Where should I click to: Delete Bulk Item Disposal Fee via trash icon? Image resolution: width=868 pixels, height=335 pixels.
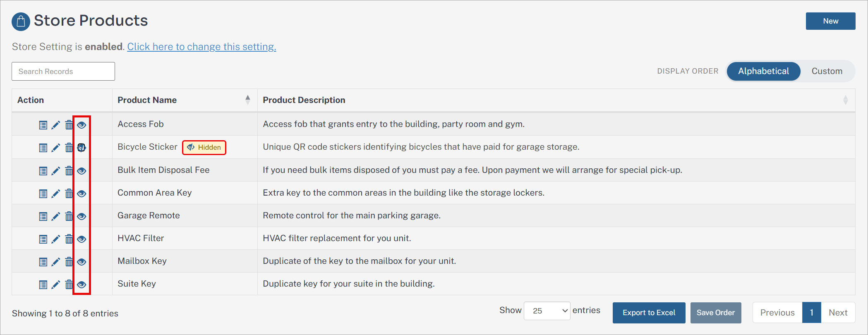(69, 170)
